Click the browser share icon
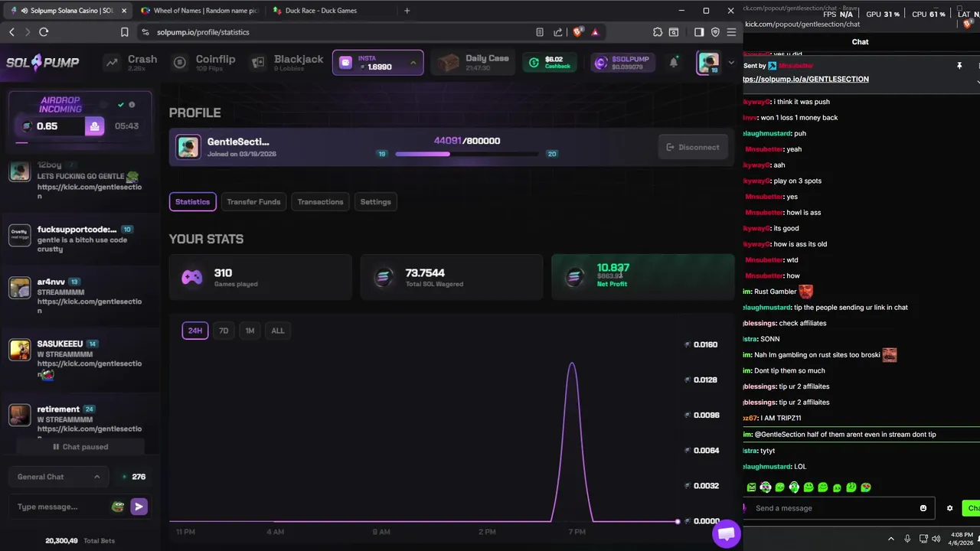The width and height of the screenshot is (980, 551). (x=558, y=32)
